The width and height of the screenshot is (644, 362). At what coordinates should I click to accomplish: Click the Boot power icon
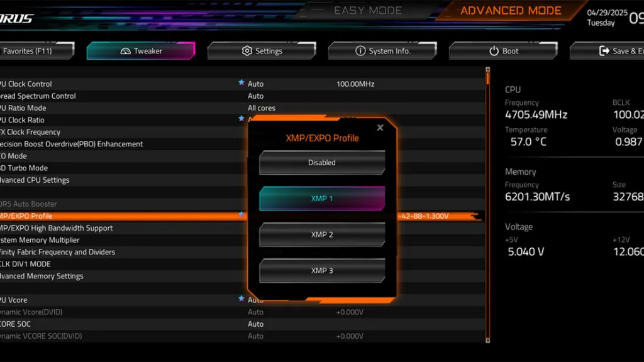pyautogui.click(x=494, y=51)
